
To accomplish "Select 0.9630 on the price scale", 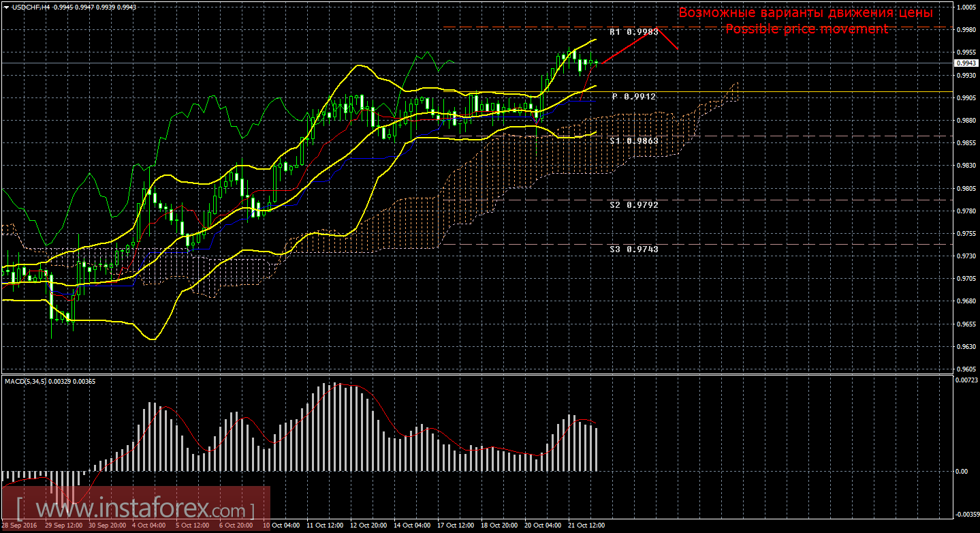I will pos(967,347).
